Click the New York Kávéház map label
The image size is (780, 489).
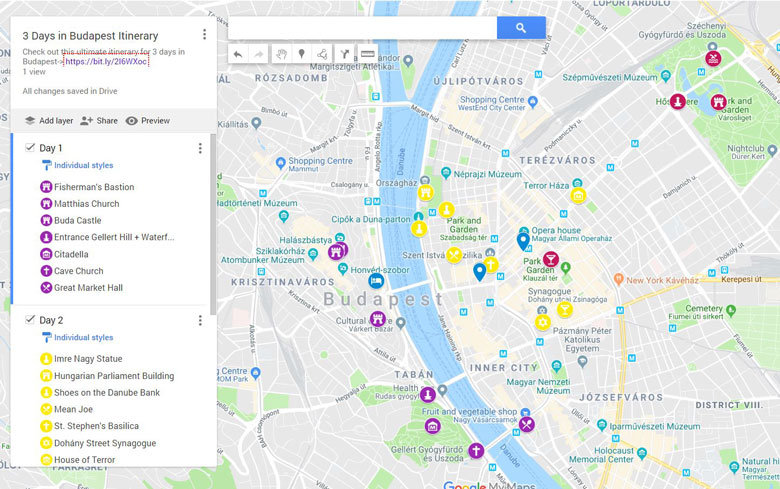coord(662,280)
